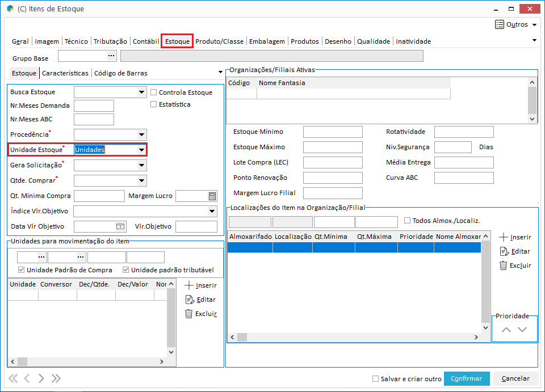
Task: Switch to Geral tab
Action: [20, 41]
